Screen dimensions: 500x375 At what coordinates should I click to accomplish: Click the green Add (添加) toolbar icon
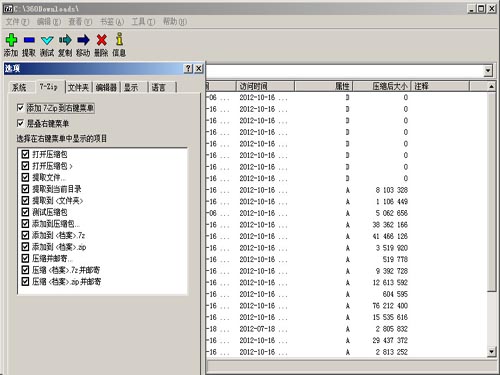(x=11, y=40)
